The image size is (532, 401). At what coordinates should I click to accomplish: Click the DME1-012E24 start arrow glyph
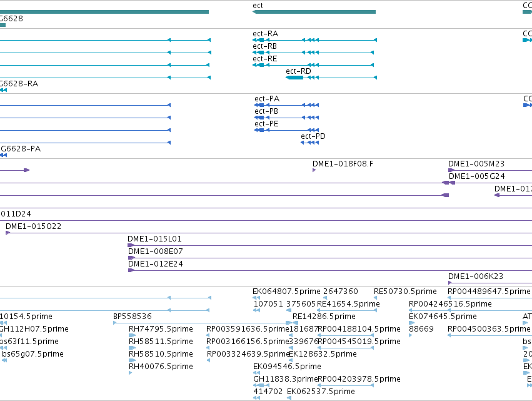(x=131, y=270)
